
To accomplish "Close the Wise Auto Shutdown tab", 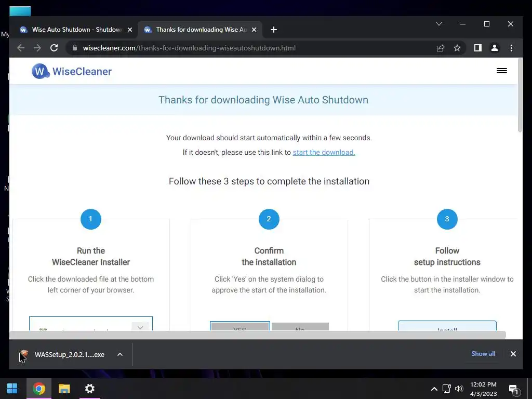I will (129, 30).
